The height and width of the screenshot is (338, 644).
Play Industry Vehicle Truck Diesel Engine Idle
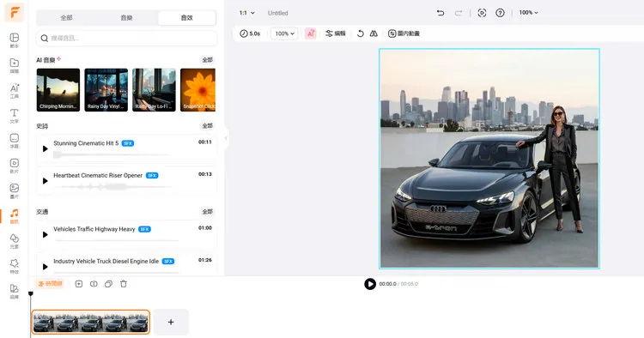click(46, 266)
